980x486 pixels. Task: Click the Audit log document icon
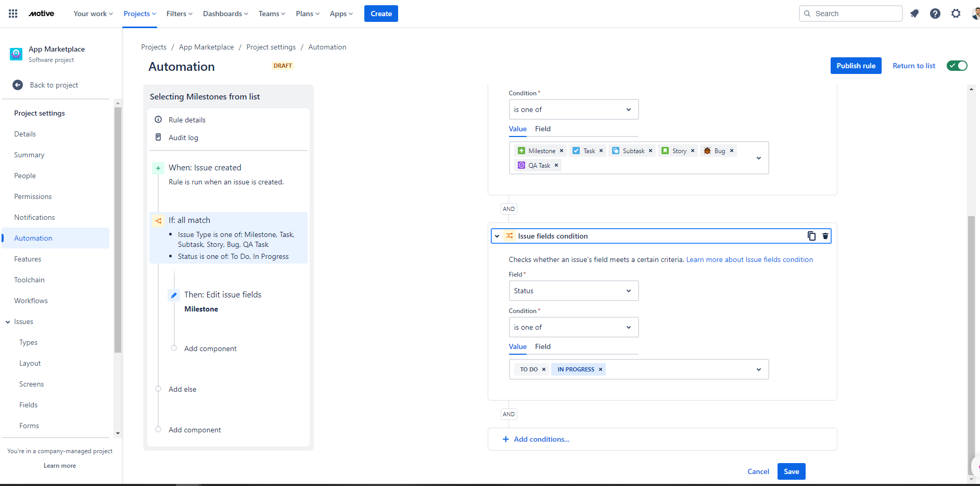click(x=158, y=138)
